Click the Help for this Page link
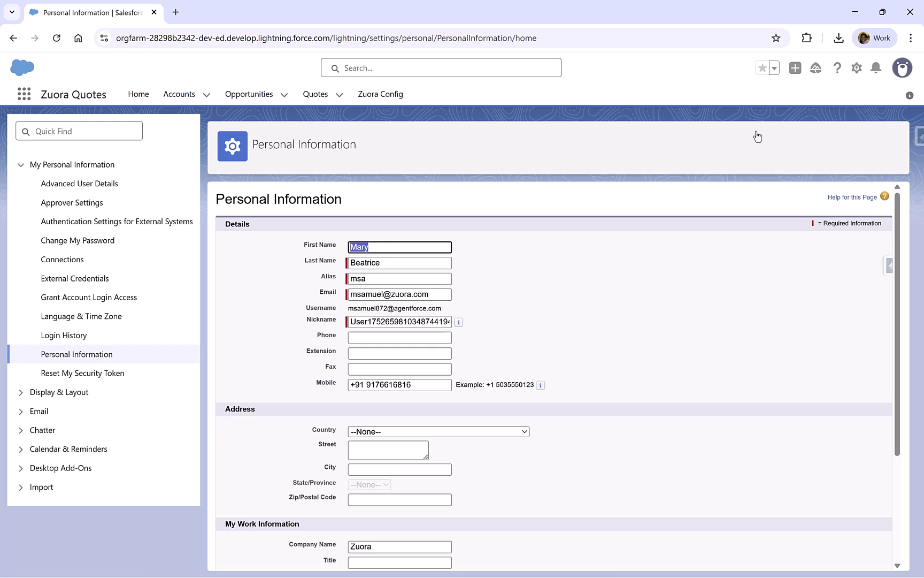Viewport: 924px width, 578px height. tap(852, 197)
